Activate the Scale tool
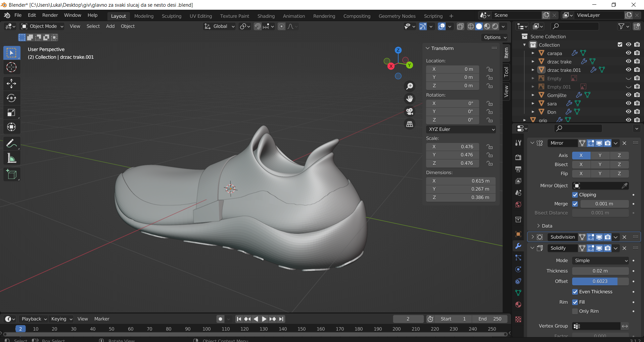This screenshot has width=644, height=342. pos(12,112)
